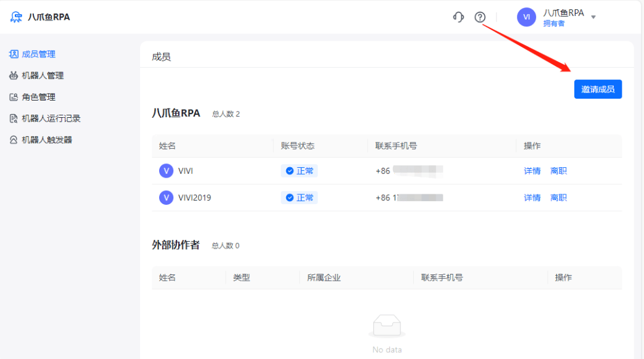Click the 成员管理 sidebar icon
This screenshot has height=359, width=644.
[14, 54]
